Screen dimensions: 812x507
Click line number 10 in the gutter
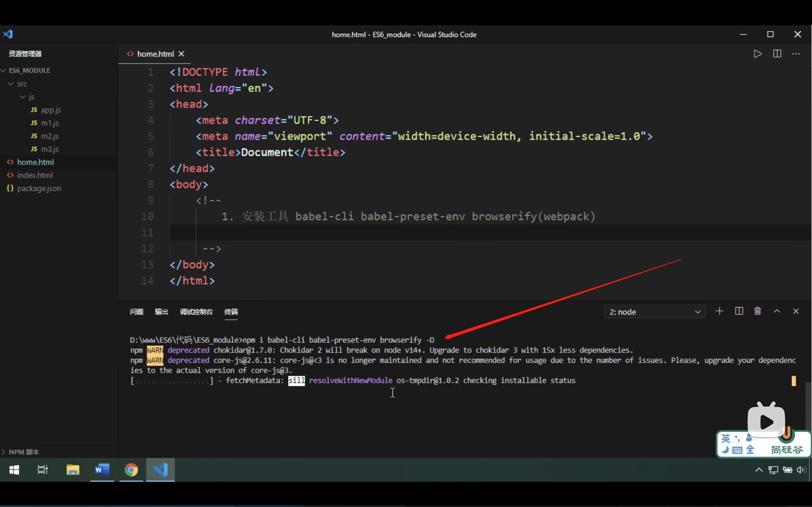pyautogui.click(x=147, y=216)
